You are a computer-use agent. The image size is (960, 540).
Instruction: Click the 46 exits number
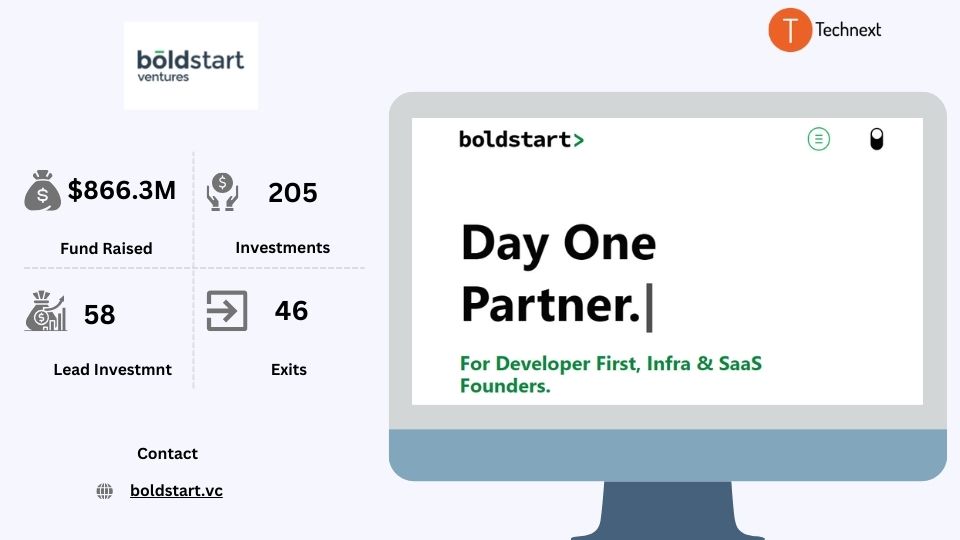[x=291, y=310]
